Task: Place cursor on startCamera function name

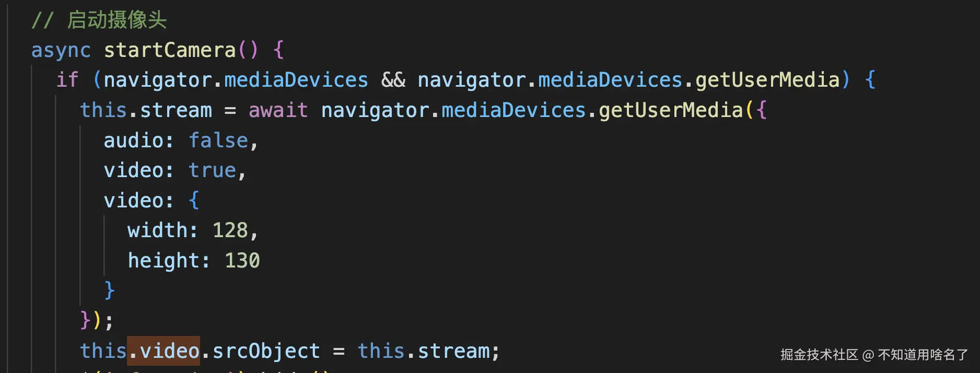Action: click(170, 50)
